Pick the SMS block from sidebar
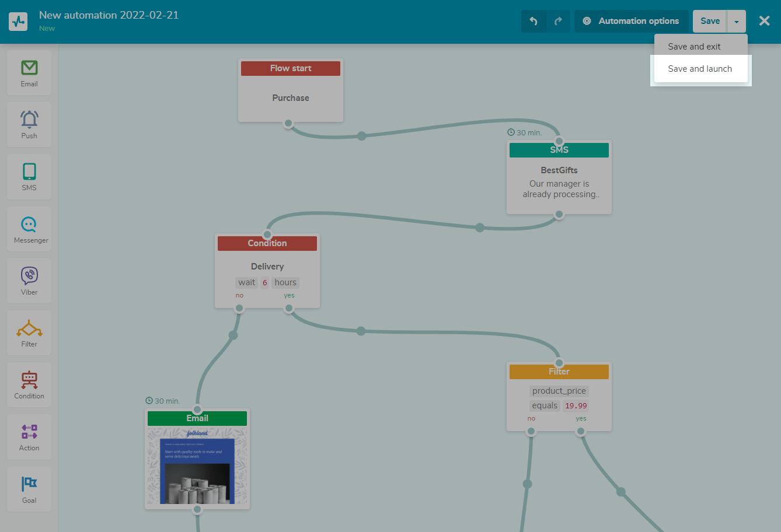The height and width of the screenshot is (532, 781). (29, 177)
